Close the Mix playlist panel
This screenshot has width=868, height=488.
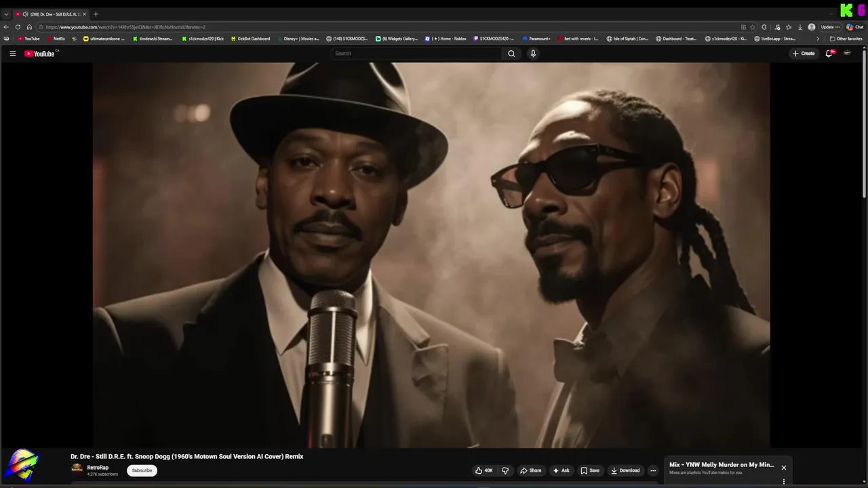(x=784, y=468)
